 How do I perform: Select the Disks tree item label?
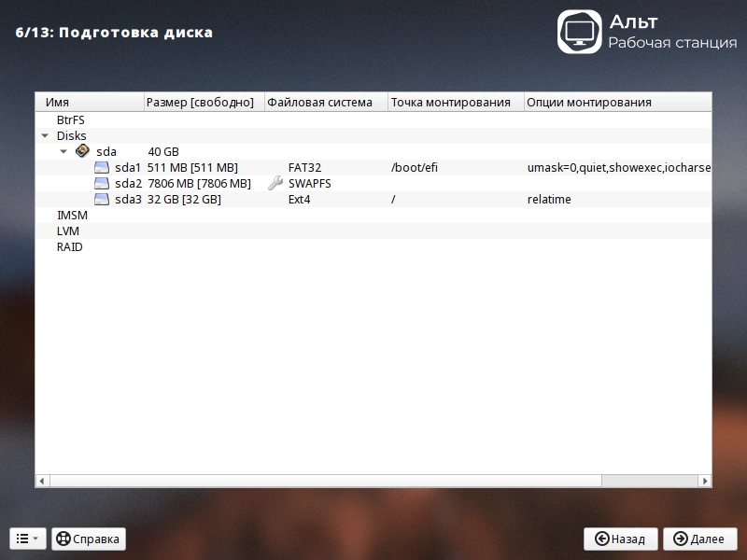[x=72, y=135]
